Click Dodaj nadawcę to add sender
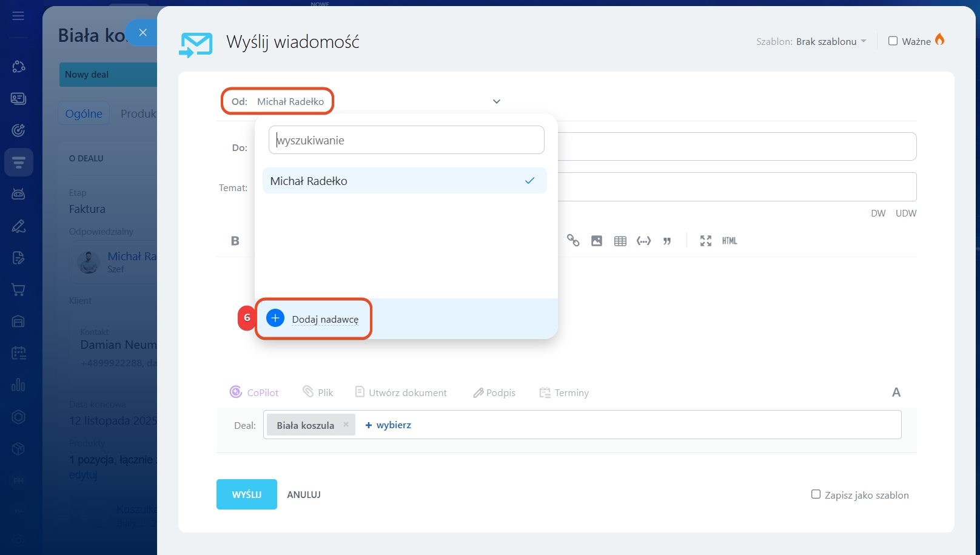 [x=325, y=319]
